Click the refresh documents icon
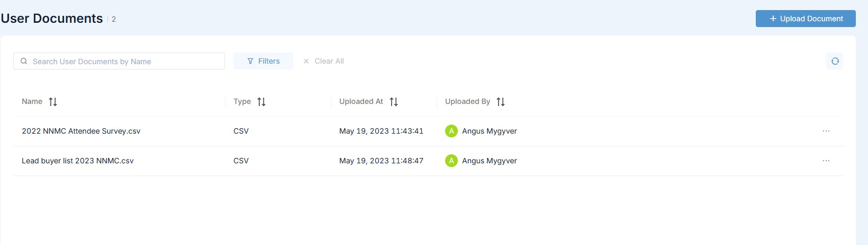Viewport: 868px width, 245px height. click(835, 61)
